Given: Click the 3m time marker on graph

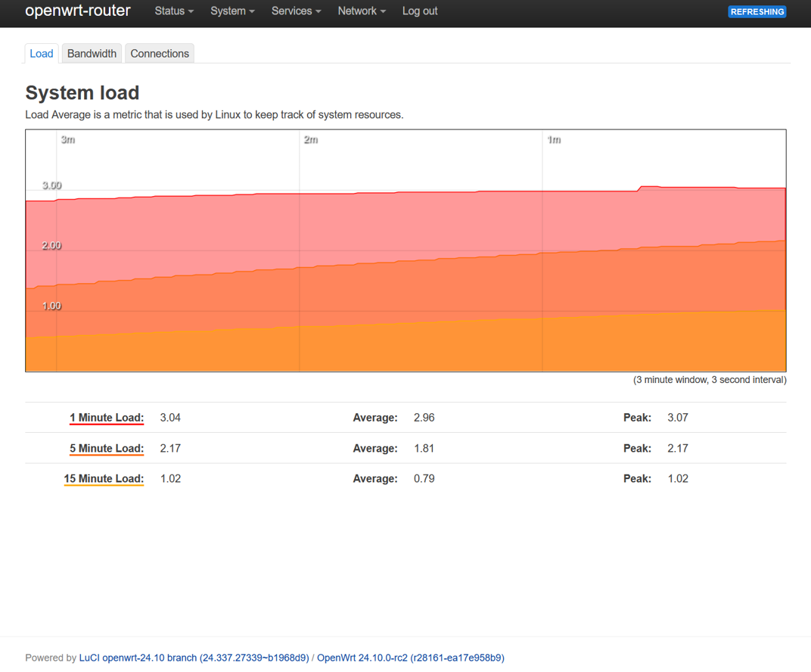Looking at the screenshot, I should [x=68, y=140].
